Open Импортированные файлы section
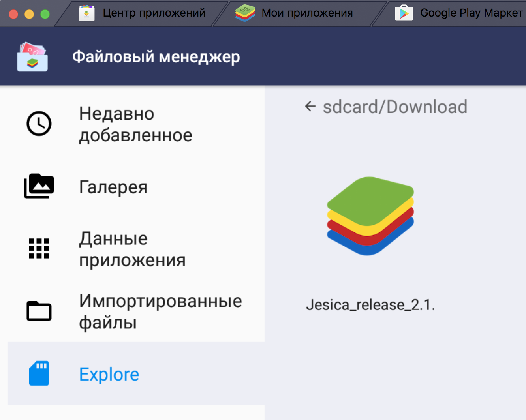Screen dimensions: 526x420 [x=136, y=311]
